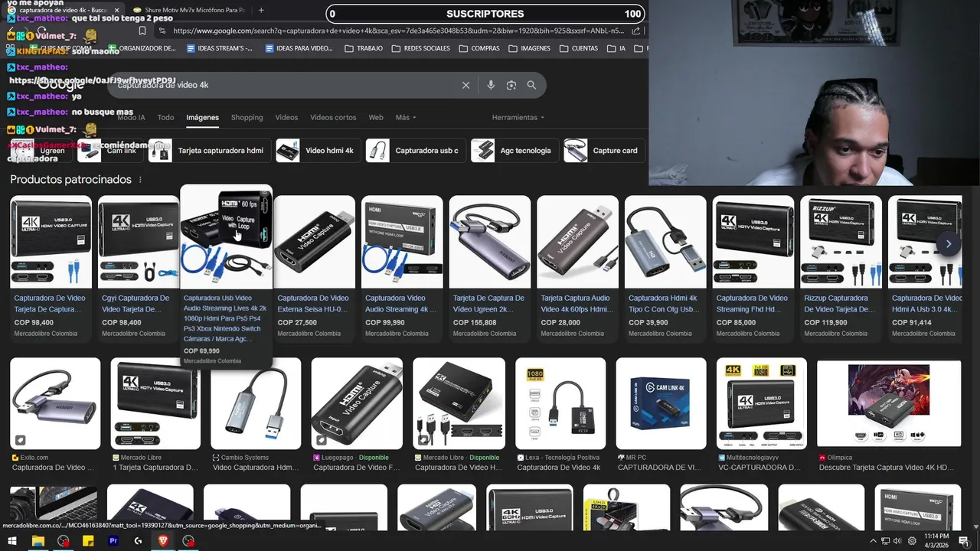
Task: Bookmark this page with the bookmark icon
Action: [142, 31]
